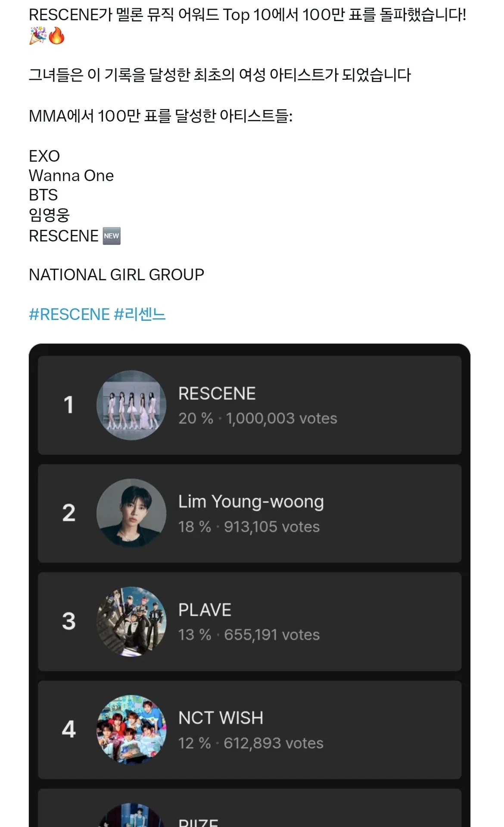Open the #RESCENE hashtag
This screenshot has width=504, height=827.
[69, 314]
